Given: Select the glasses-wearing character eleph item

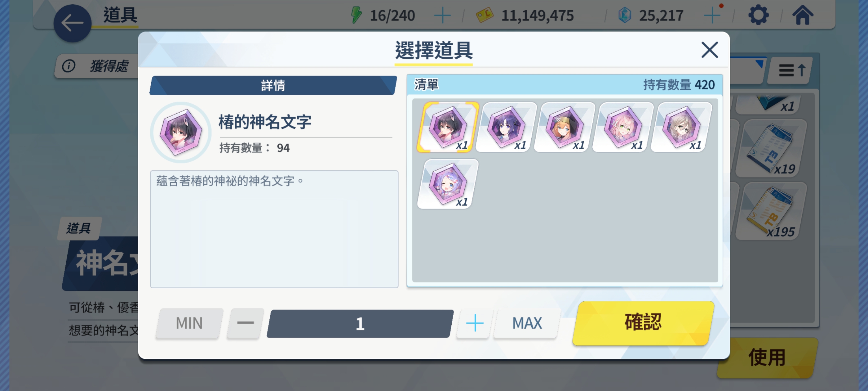Looking at the screenshot, I should click(x=681, y=127).
